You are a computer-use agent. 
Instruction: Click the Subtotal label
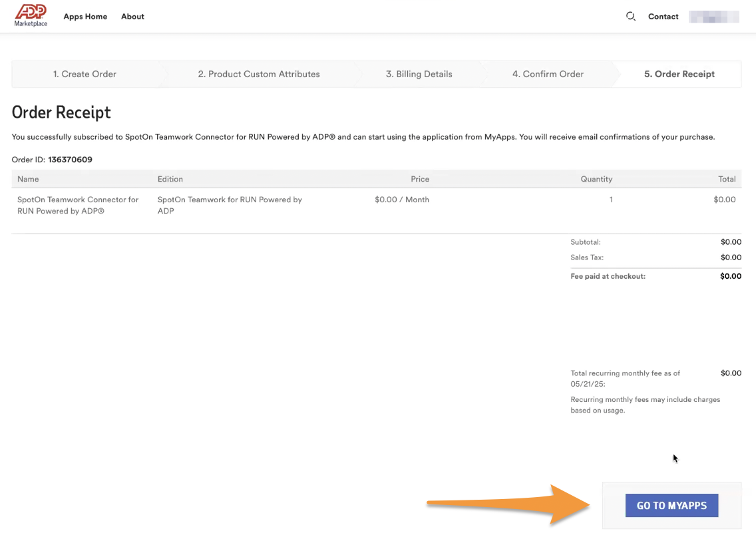point(586,242)
